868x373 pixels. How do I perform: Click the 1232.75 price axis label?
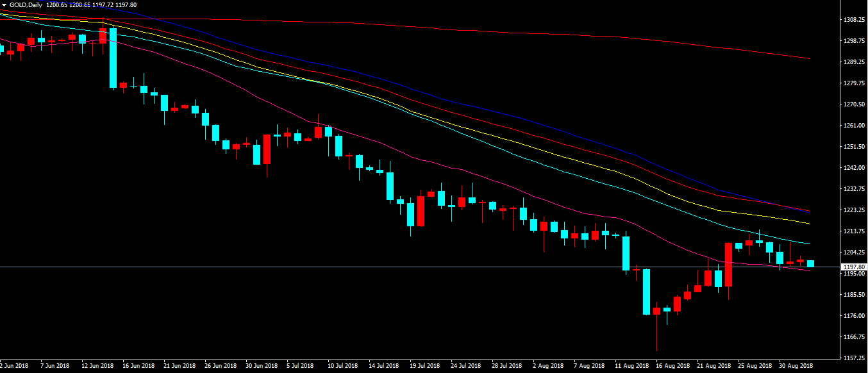[x=855, y=189]
